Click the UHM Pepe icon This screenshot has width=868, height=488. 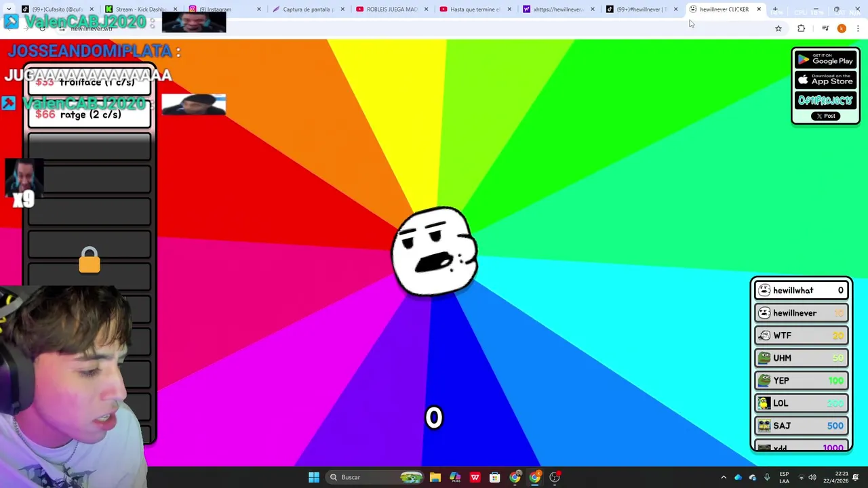coord(764,358)
